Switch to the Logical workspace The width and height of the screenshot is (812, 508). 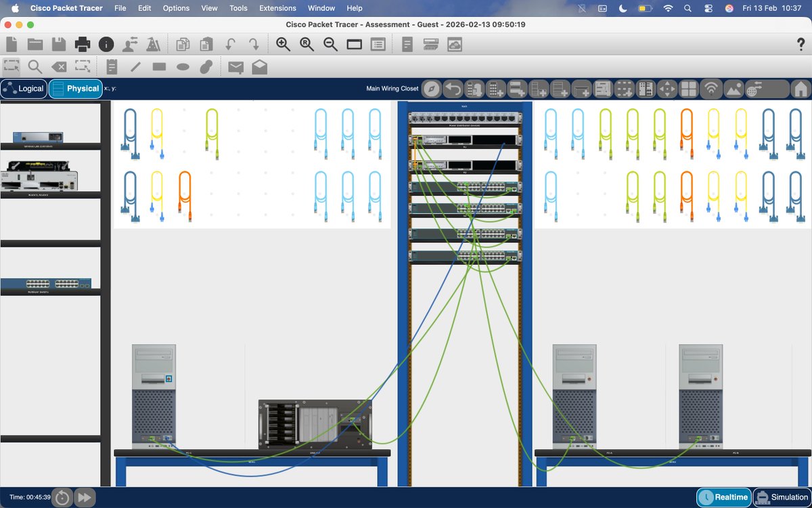point(24,89)
